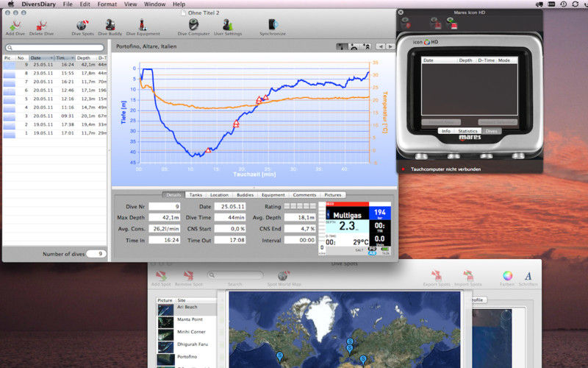Open the View menu
This screenshot has height=368, width=588.
pyautogui.click(x=131, y=4)
